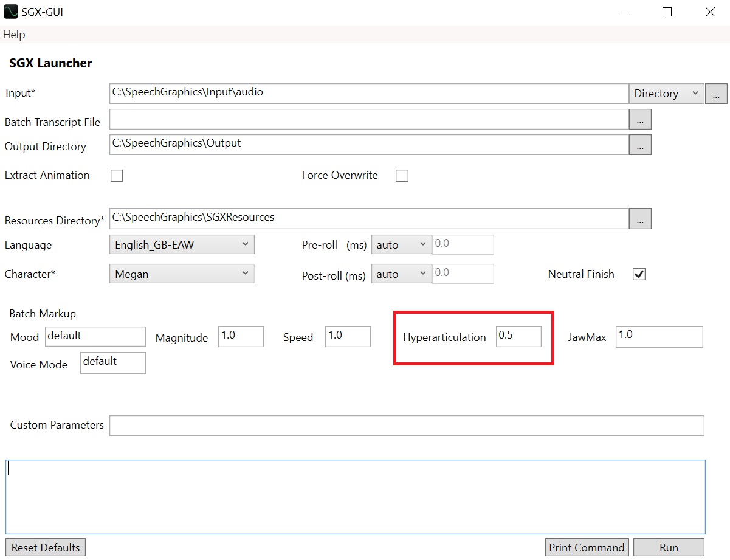Open the Pre-roll auto dropdown

(401, 245)
